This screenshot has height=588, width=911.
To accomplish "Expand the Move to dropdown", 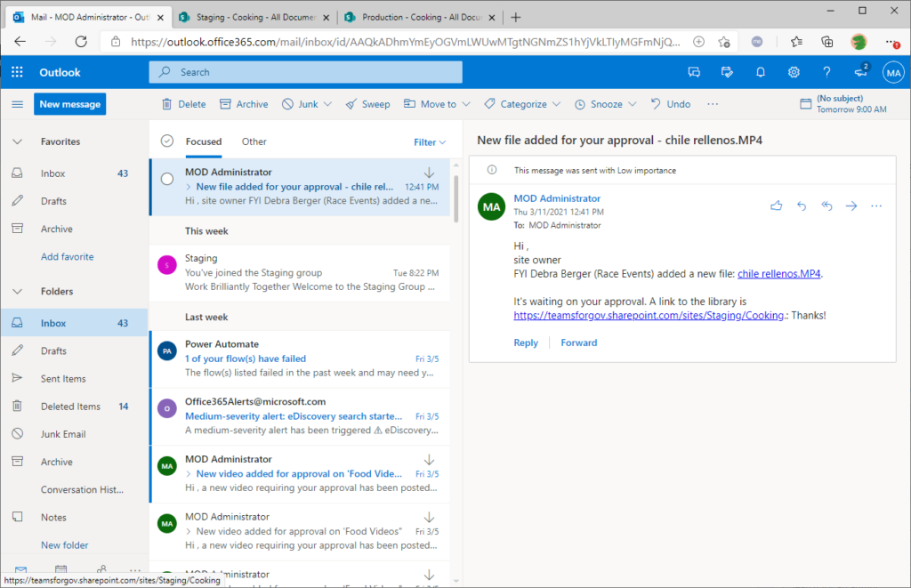I will tap(466, 103).
